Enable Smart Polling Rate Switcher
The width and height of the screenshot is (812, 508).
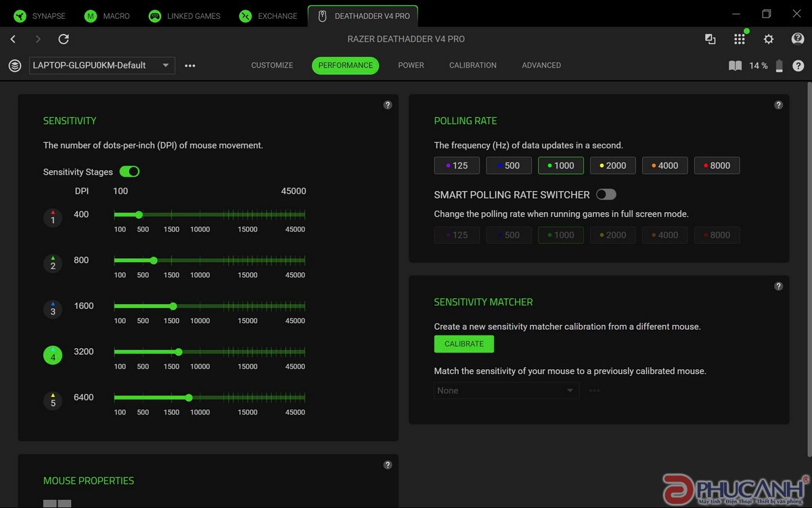pos(606,194)
